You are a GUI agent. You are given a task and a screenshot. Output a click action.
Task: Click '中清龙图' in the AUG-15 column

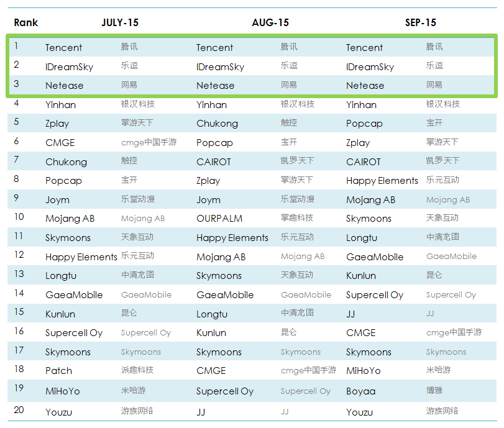[297, 312]
